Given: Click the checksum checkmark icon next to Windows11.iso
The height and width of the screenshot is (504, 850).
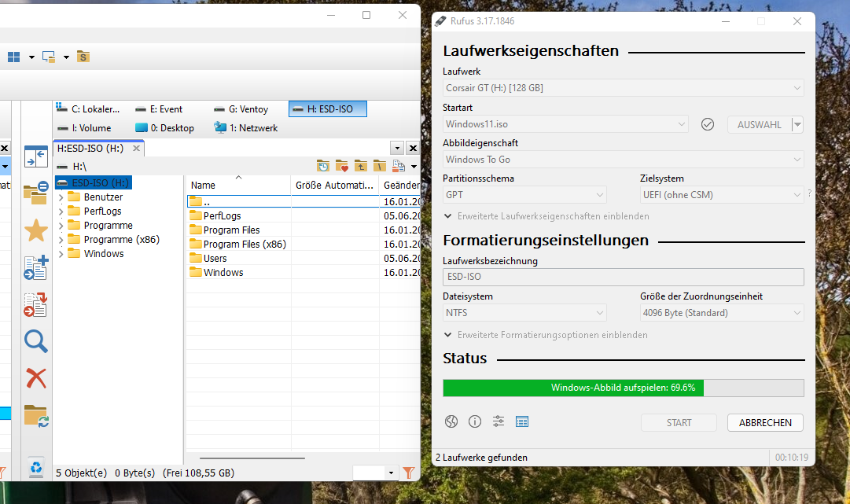Looking at the screenshot, I should click(708, 125).
